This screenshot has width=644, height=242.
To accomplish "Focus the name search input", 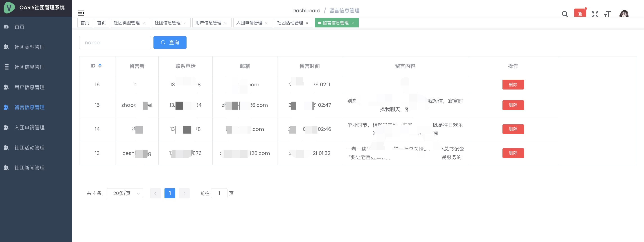I will (115, 43).
